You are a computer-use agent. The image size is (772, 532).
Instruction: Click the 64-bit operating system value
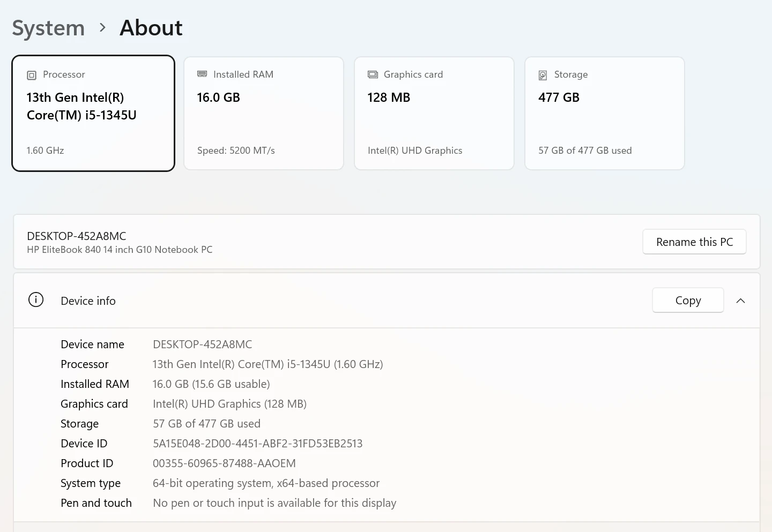coord(266,483)
